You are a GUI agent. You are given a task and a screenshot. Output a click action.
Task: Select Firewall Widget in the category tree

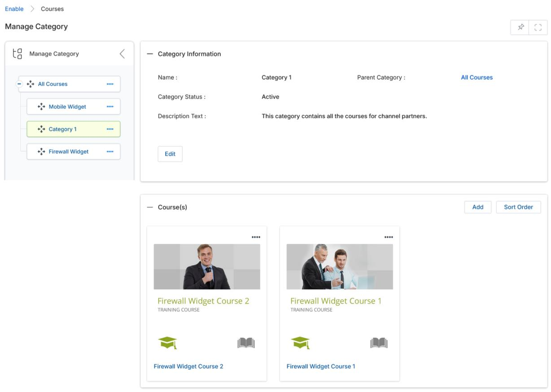[x=69, y=152]
